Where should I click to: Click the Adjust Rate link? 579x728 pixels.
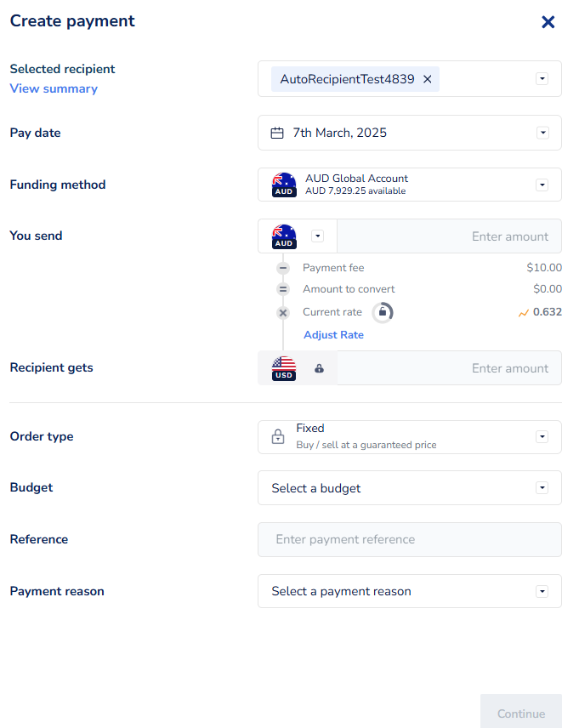point(333,335)
